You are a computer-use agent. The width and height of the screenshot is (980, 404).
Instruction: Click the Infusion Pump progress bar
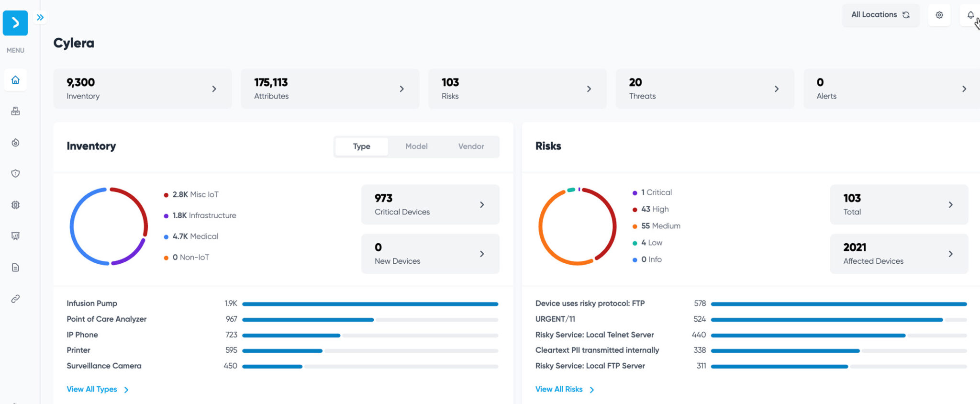[x=370, y=304]
